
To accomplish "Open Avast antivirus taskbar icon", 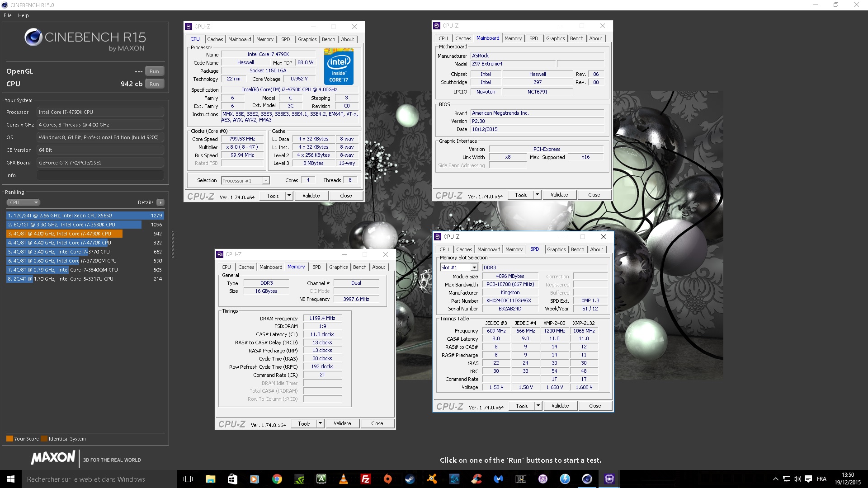I will point(432,479).
